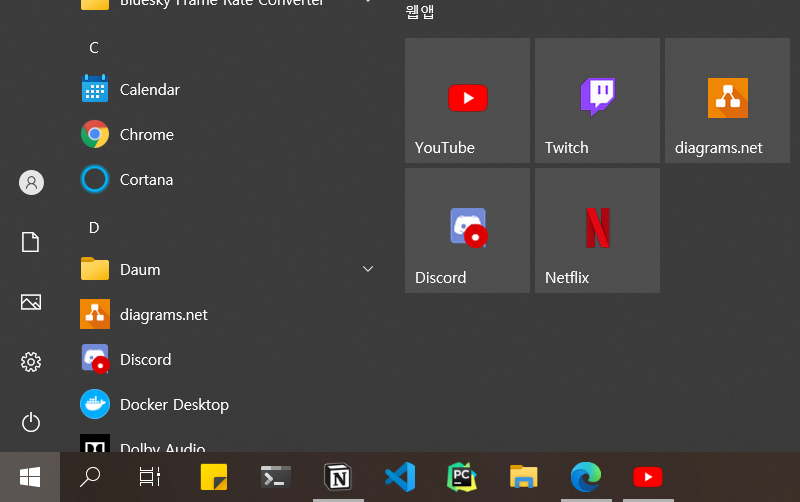Open Cortana in the app list

click(x=227, y=179)
